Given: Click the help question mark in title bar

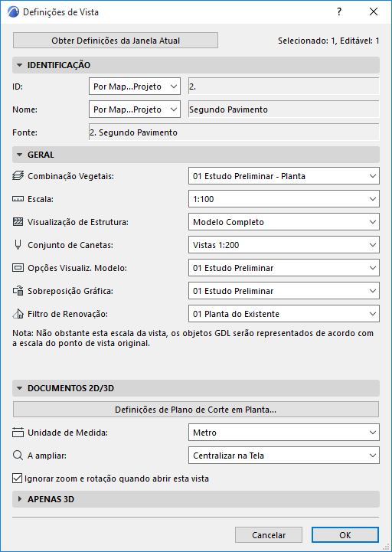Looking at the screenshot, I should click(339, 11).
